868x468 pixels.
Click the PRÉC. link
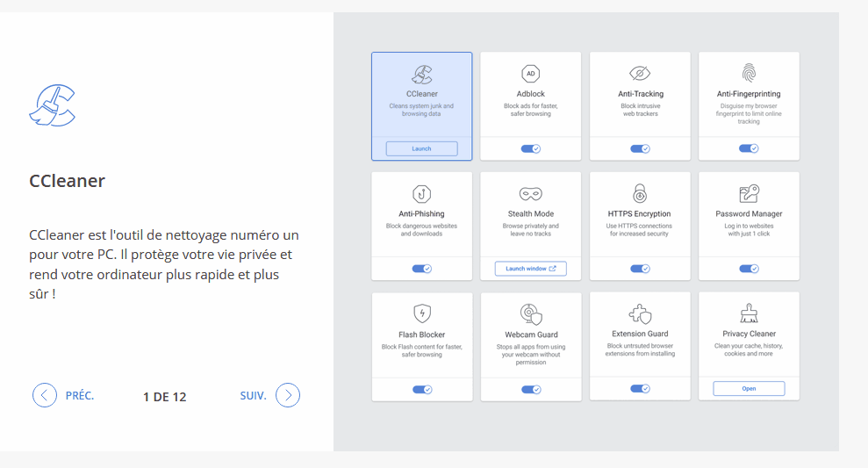pos(80,395)
